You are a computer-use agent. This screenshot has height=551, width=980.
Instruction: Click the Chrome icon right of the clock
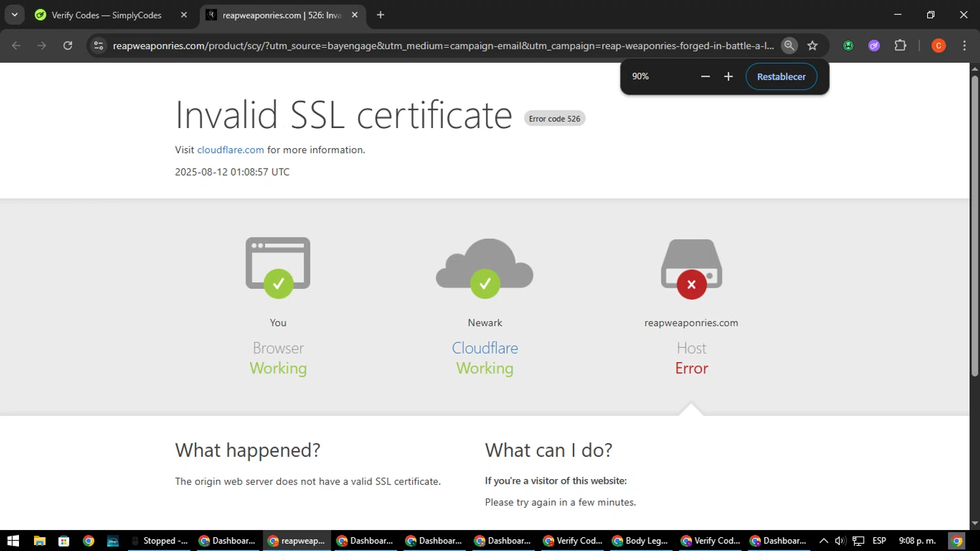click(x=956, y=541)
